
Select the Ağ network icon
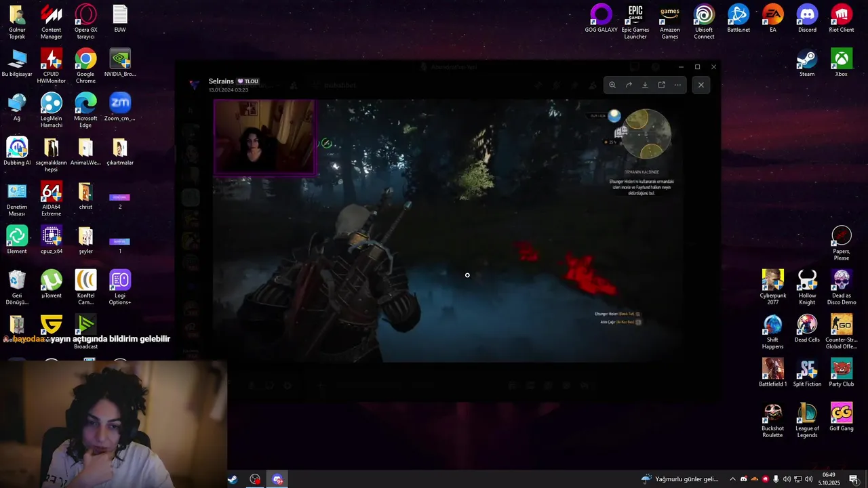point(17,107)
